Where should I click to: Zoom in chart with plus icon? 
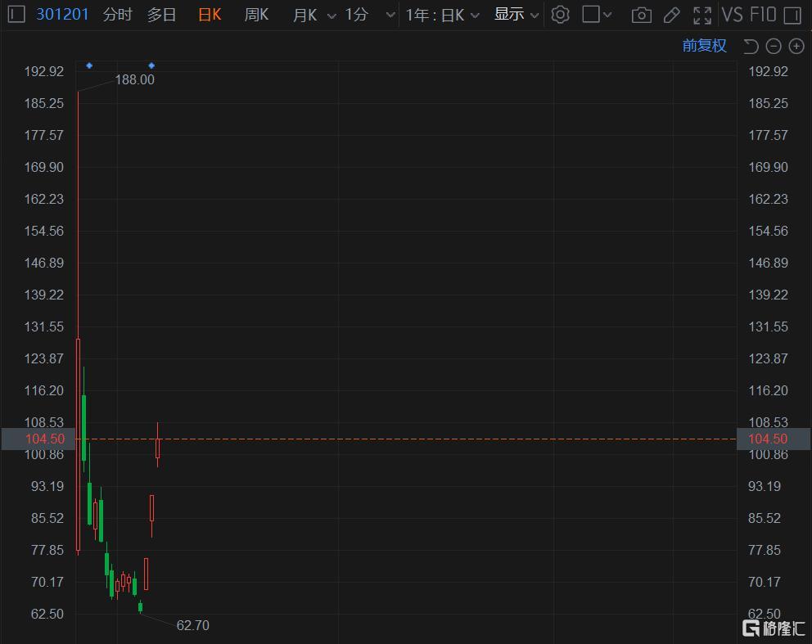(x=796, y=47)
